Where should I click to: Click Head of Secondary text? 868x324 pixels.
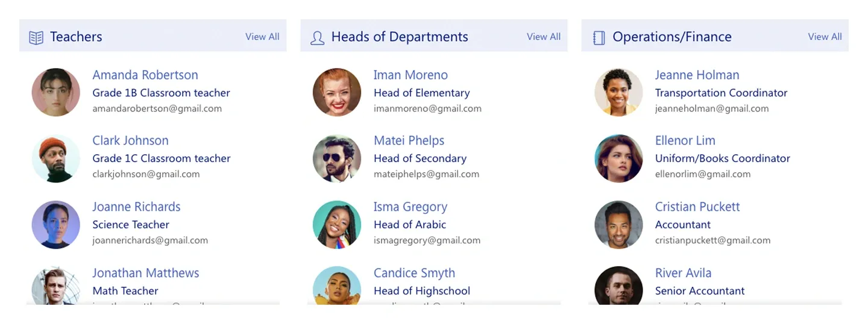point(420,159)
